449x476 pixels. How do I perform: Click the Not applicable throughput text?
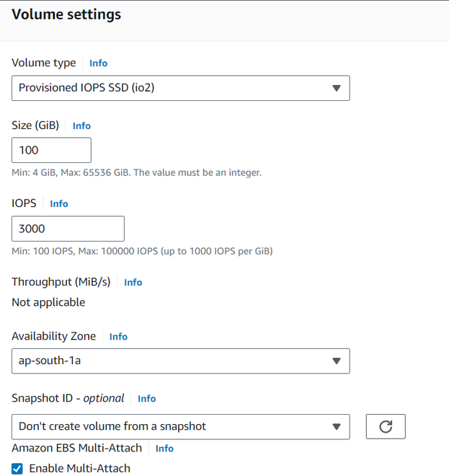pyautogui.click(x=48, y=302)
